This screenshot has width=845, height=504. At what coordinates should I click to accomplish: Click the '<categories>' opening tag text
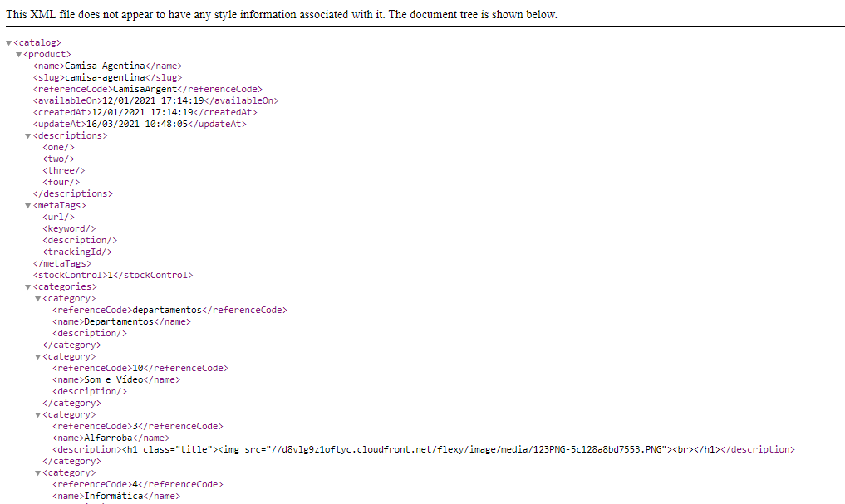65,287
